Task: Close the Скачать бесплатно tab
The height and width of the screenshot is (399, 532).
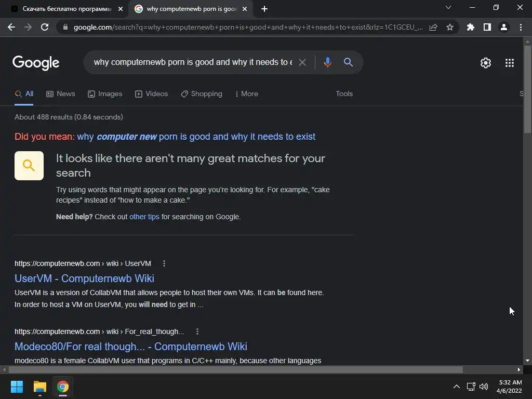Action: point(121,9)
